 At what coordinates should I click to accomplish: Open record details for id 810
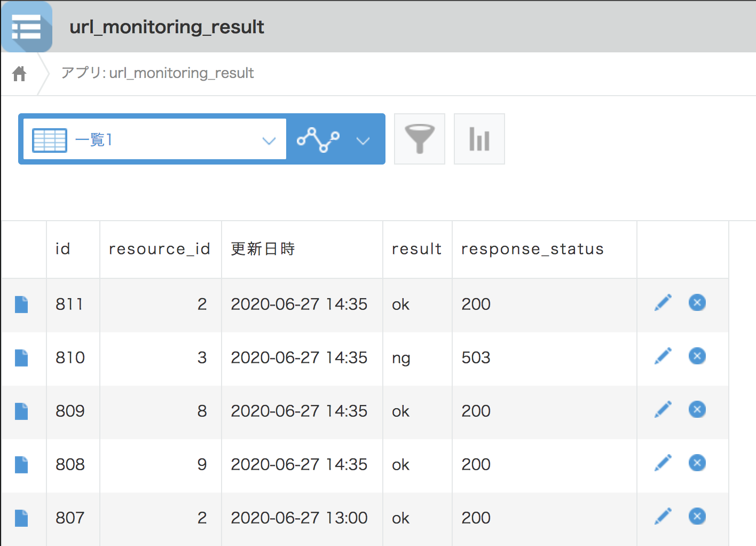click(x=21, y=358)
